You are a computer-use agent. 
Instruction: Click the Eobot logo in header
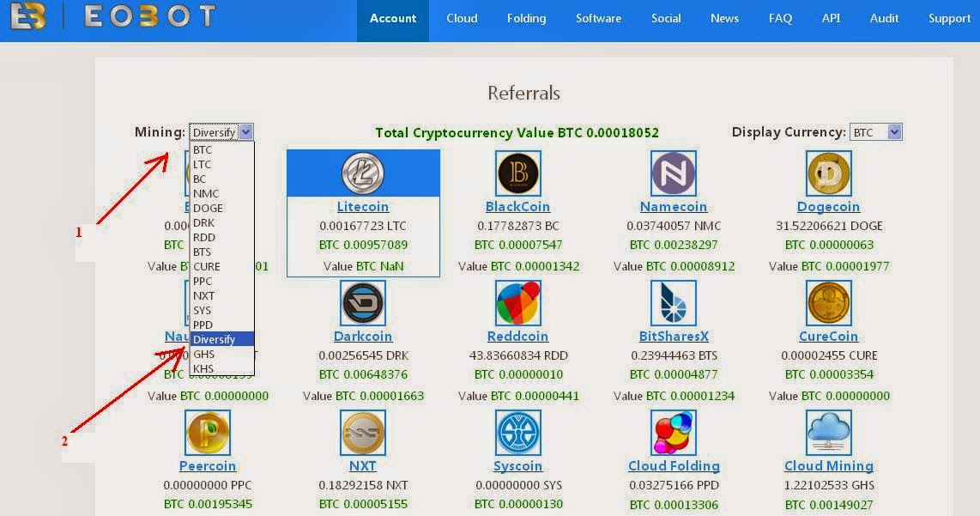tap(113, 17)
